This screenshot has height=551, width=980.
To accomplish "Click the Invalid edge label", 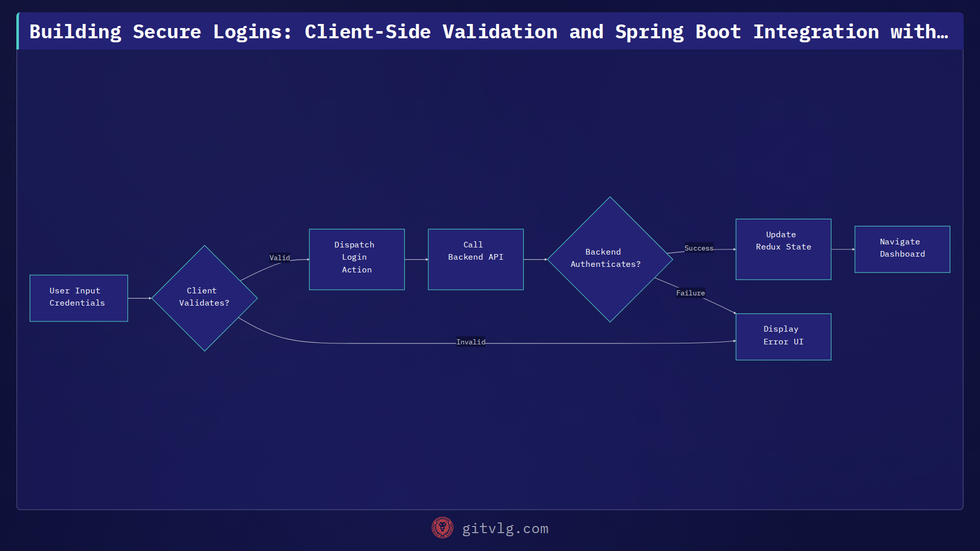I will 471,342.
